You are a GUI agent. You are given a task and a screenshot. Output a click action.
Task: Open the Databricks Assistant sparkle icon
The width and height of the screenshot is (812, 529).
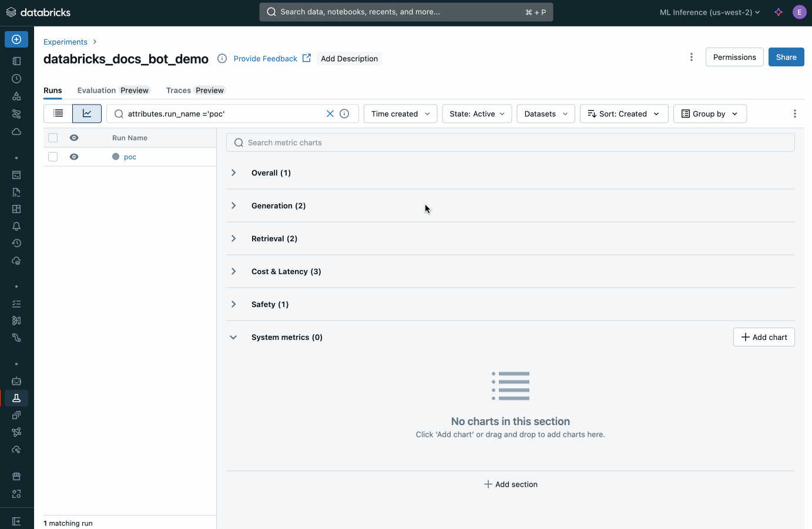coord(778,12)
